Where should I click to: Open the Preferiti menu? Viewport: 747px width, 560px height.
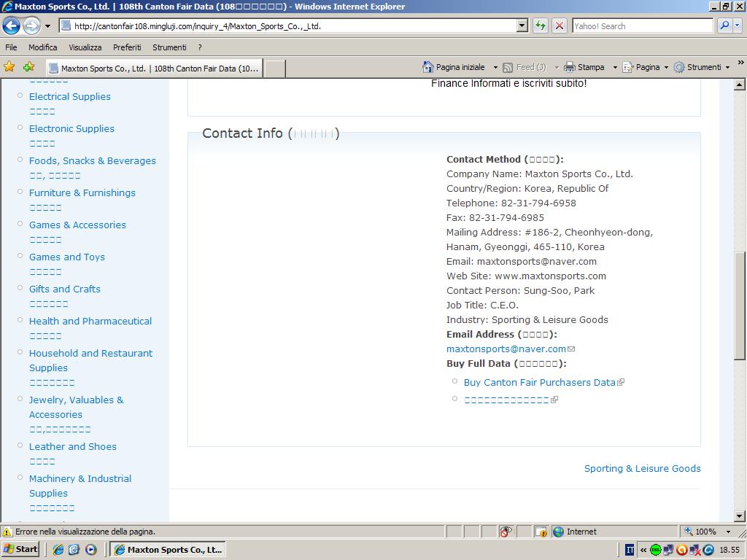pos(127,47)
